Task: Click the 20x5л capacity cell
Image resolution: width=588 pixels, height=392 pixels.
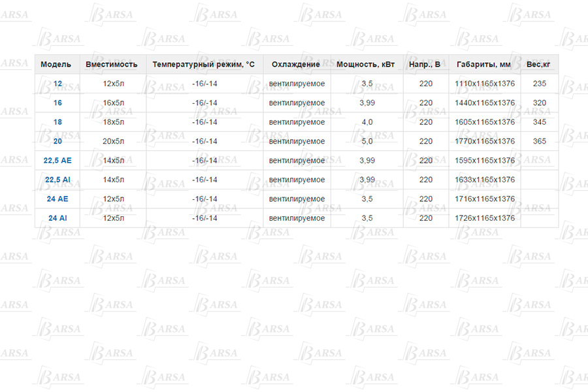Action: click(113, 141)
